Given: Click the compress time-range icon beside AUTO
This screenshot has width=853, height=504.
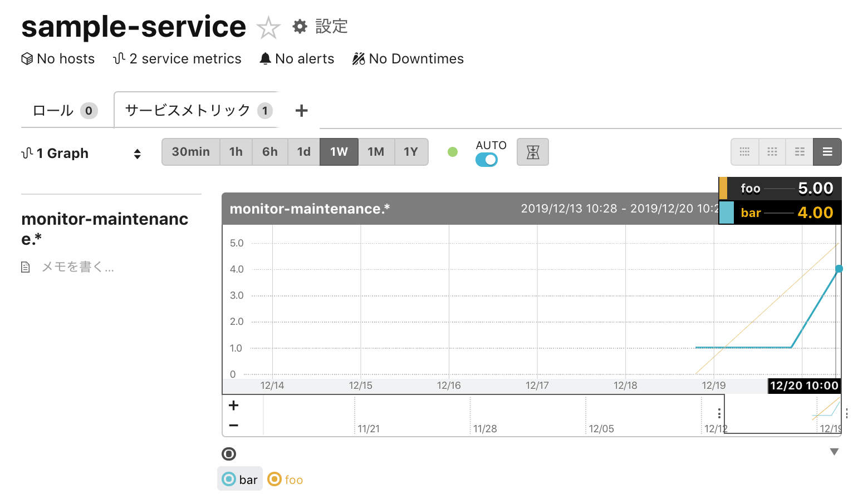Looking at the screenshot, I should click(532, 151).
